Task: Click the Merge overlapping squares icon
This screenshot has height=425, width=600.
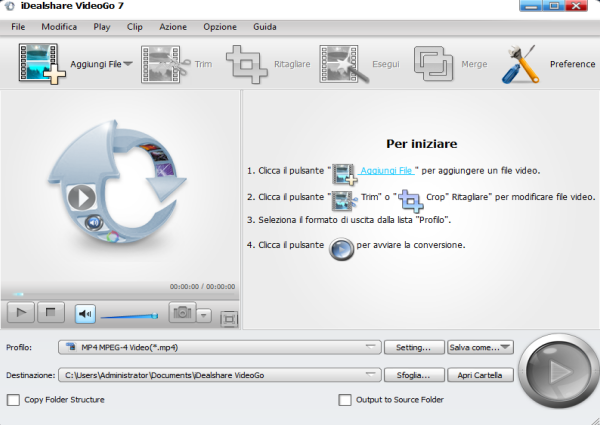Action: click(x=433, y=64)
